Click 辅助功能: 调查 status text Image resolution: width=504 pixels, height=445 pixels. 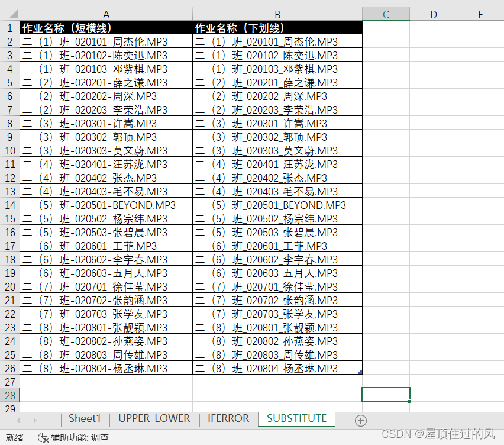pyautogui.click(x=79, y=438)
